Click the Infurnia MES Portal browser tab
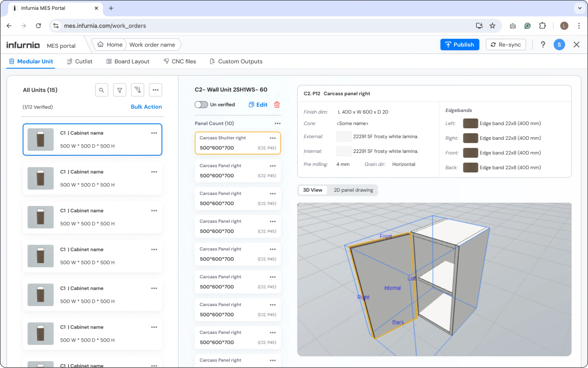Image resolution: width=588 pixels, height=368 pixels. (x=56, y=8)
